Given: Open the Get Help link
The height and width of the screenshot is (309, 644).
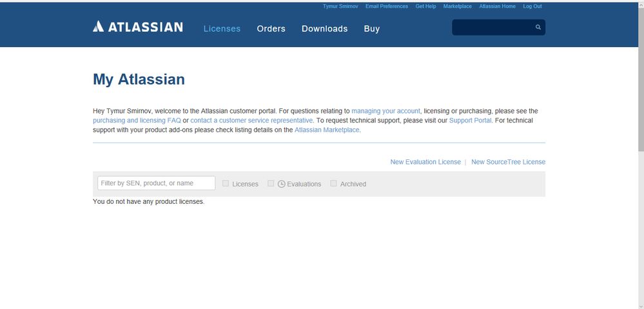Looking at the screenshot, I should pyautogui.click(x=426, y=6).
